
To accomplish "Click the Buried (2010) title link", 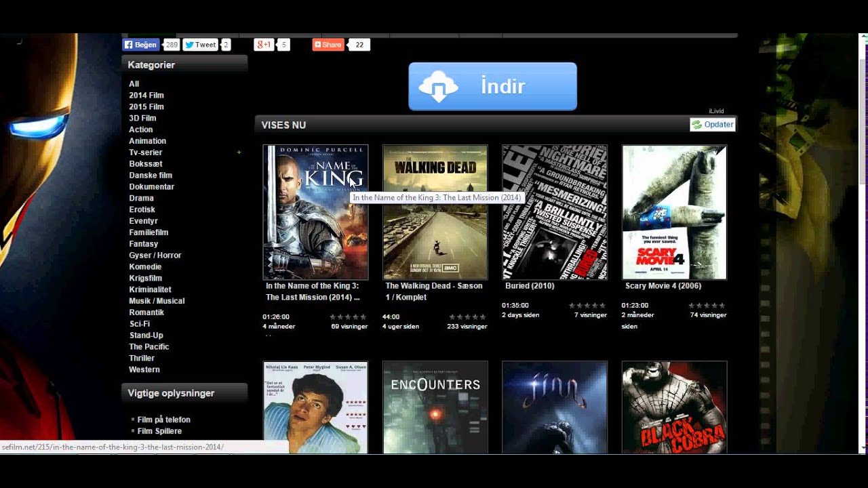I will pyautogui.click(x=530, y=286).
